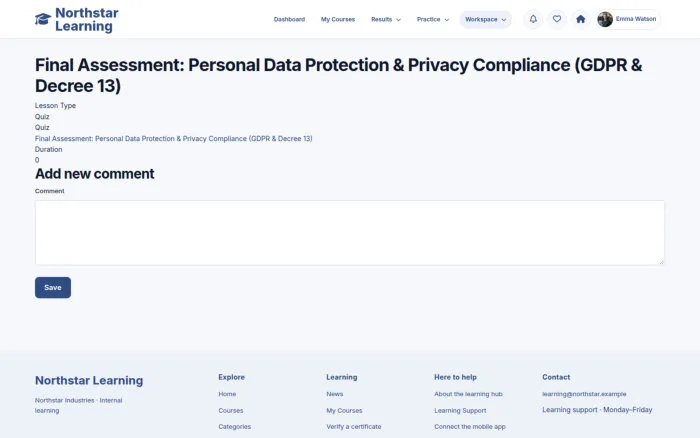
Task: Grab the comment box resize handle
Action: coord(661,262)
